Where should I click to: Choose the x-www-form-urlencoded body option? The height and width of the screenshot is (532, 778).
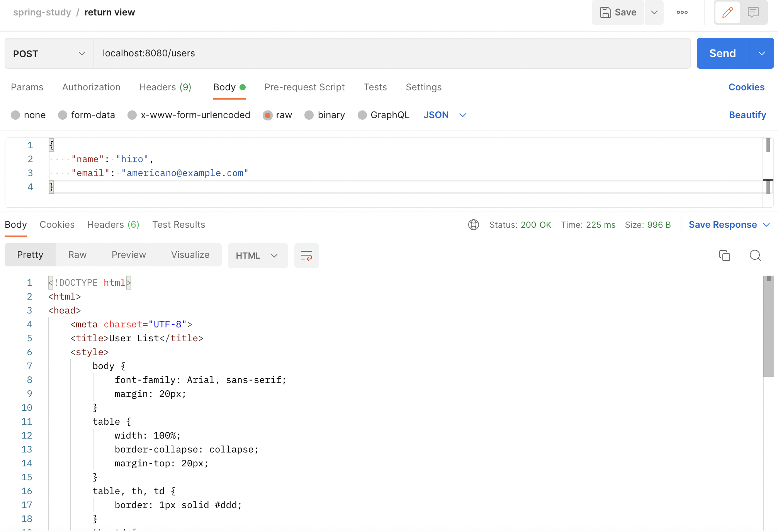(132, 115)
